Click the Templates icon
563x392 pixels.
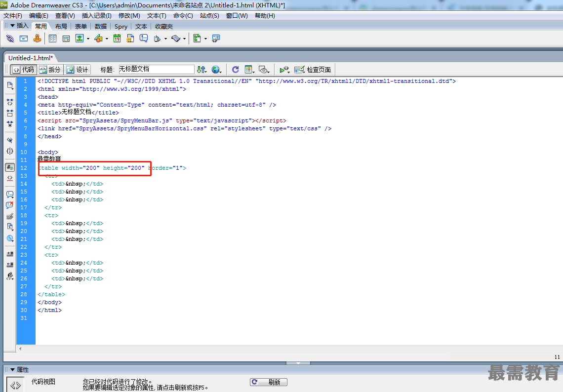197,39
